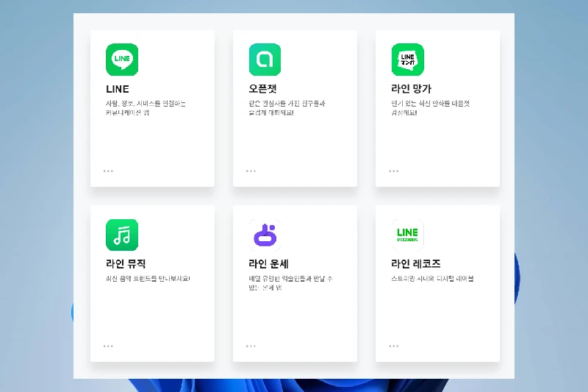The height and width of the screenshot is (392, 588).
Task: Open the 라인 운세 purple icon
Action: click(x=265, y=235)
